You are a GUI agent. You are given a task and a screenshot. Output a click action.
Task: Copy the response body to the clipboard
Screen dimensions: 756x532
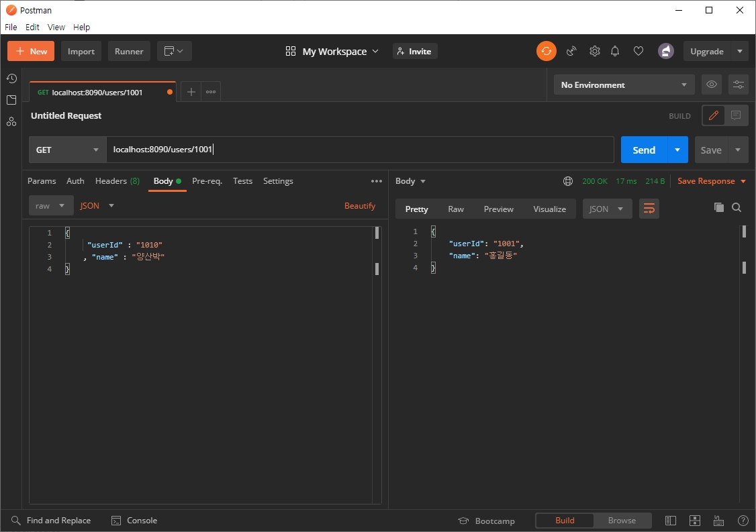(719, 207)
